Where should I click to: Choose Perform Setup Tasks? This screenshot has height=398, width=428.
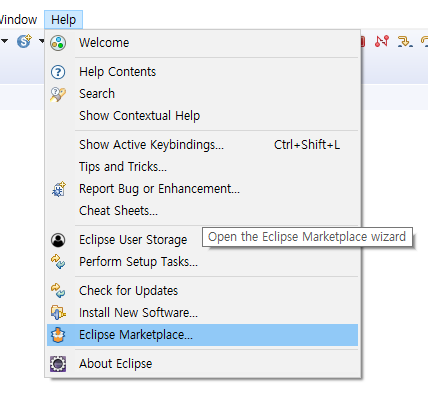pyautogui.click(x=202, y=262)
